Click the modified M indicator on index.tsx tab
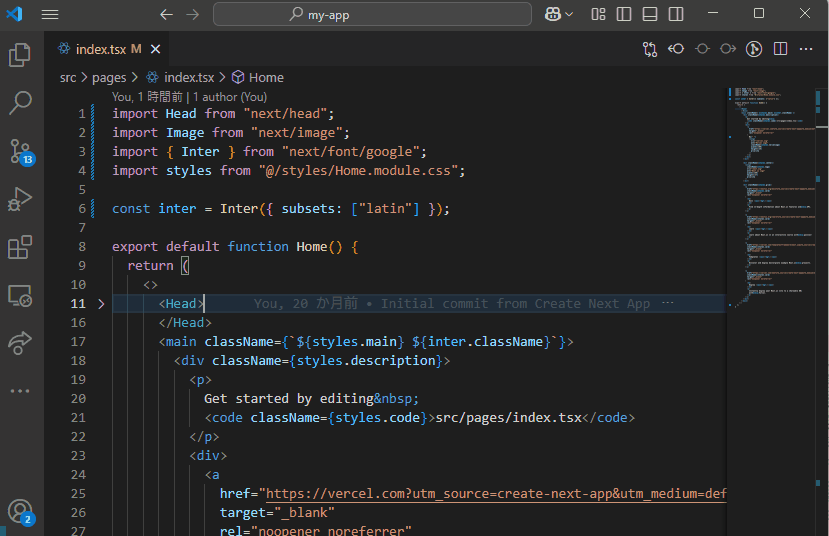Viewport: 829px width, 536px height. (x=136, y=49)
